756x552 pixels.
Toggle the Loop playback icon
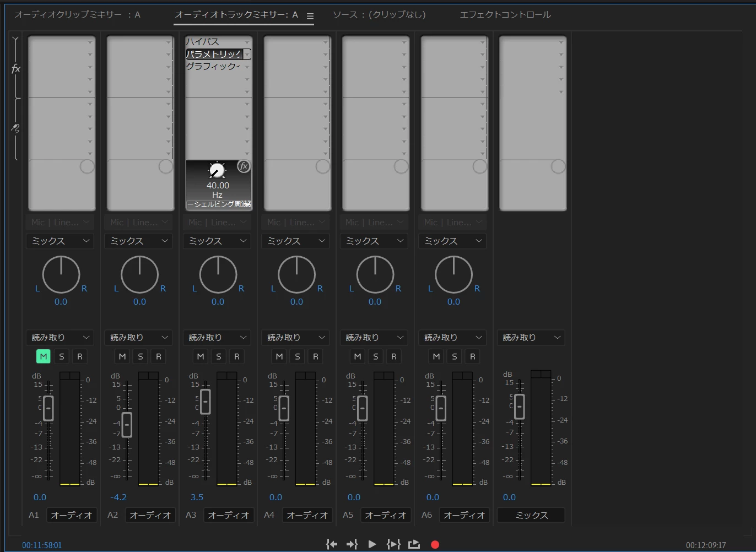tap(414, 544)
